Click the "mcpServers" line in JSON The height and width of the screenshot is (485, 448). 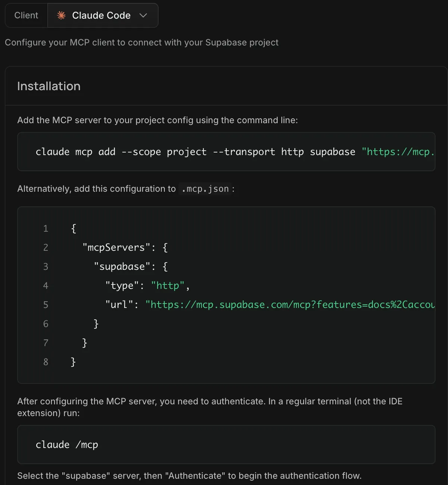click(x=125, y=247)
